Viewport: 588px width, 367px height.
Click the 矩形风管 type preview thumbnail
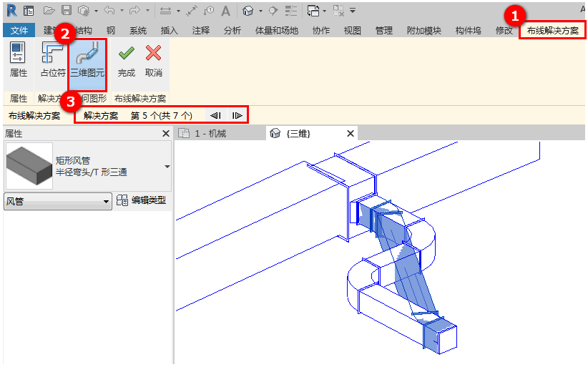click(x=29, y=166)
